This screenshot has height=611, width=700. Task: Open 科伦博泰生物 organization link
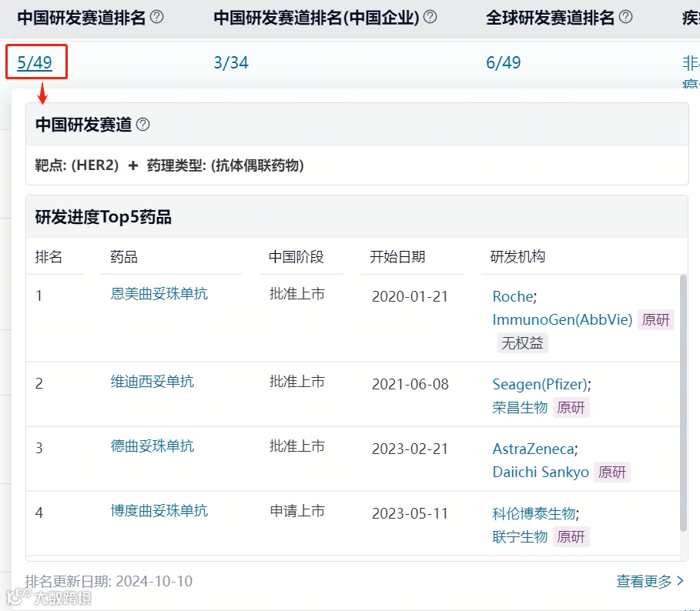coord(534,514)
